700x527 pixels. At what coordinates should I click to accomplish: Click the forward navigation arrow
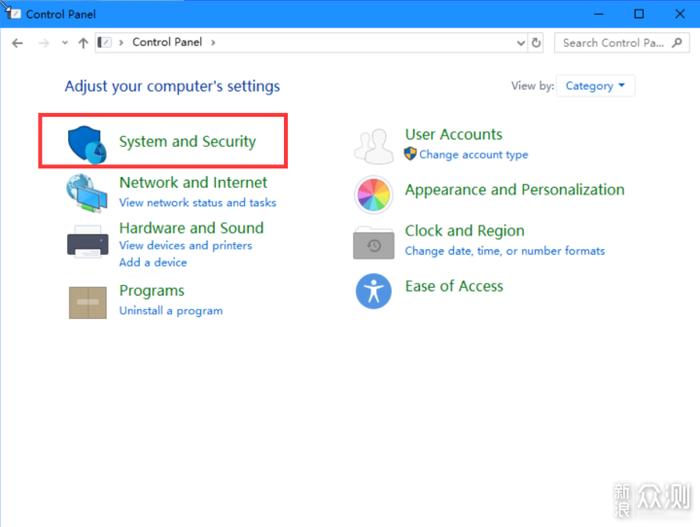[x=44, y=43]
